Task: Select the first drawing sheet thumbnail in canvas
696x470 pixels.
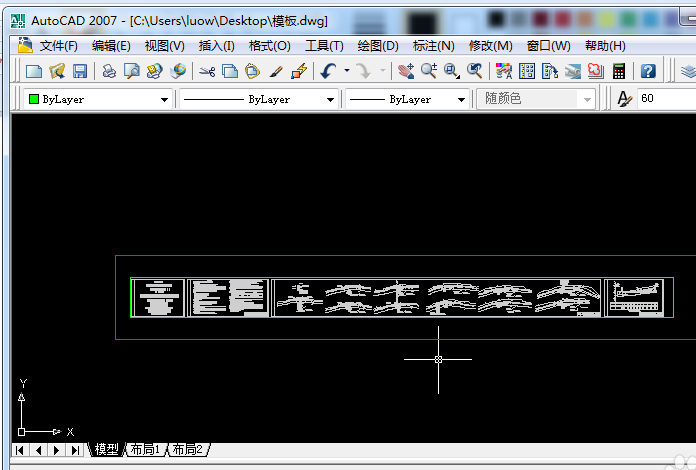Action: (158, 298)
